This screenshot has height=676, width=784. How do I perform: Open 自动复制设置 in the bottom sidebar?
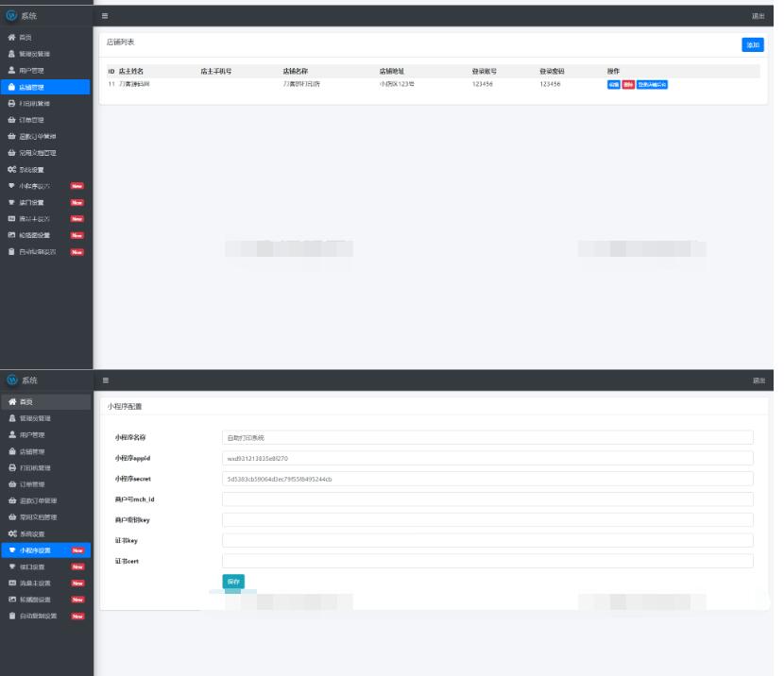(x=45, y=617)
